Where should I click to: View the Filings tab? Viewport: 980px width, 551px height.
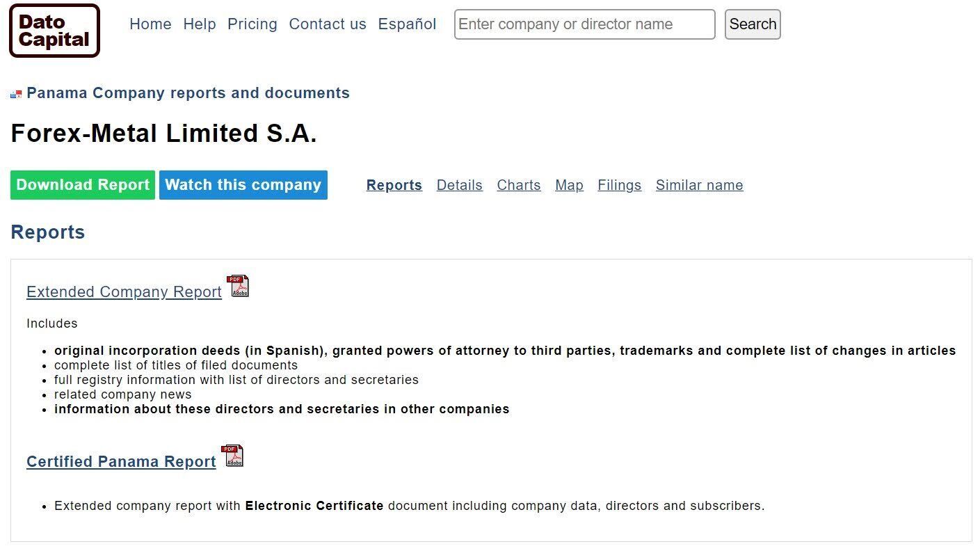click(620, 185)
